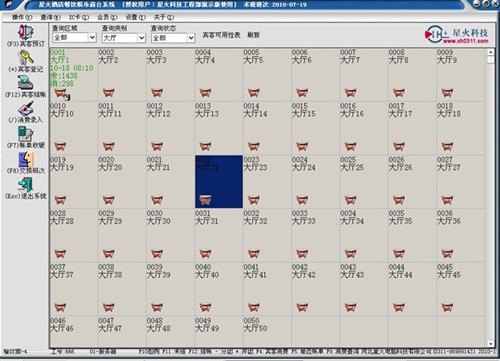The height and width of the screenshot is (361, 500).
Task: Open the 操作 menu
Action: (x=22, y=17)
